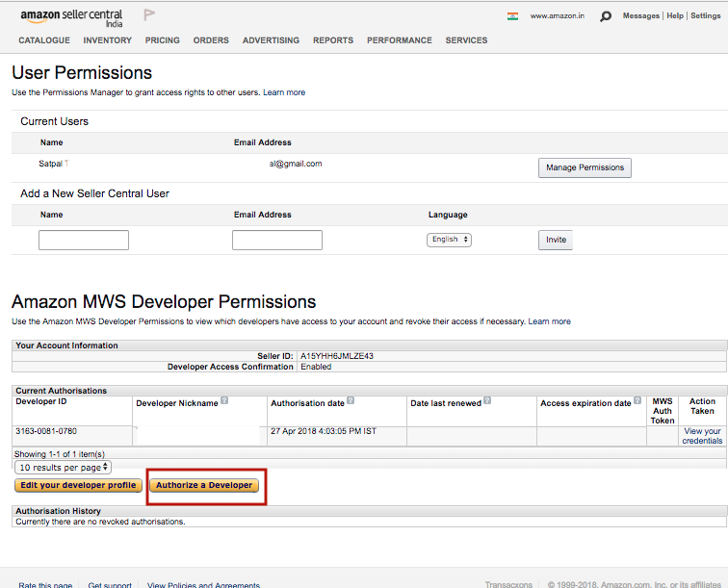Open Get support footer link
This screenshot has height=588, width=728.
(x=110, y=585)
